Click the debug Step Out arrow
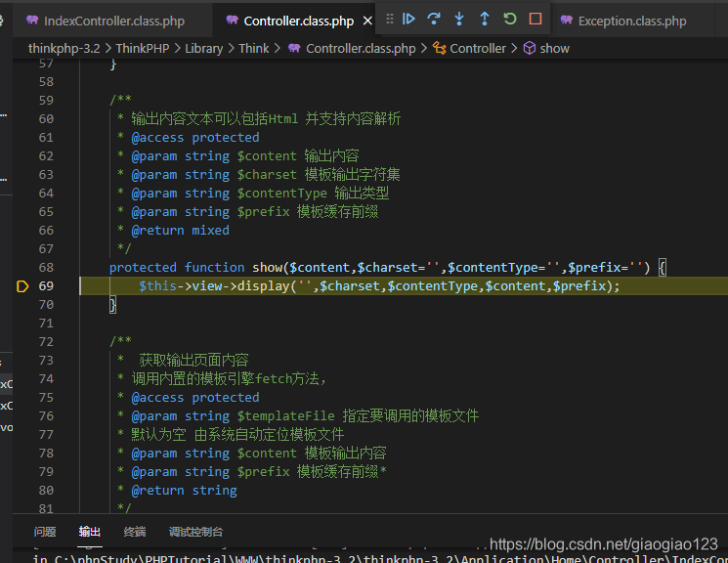Viewport: 728px width, 563px height. point(485,19)
